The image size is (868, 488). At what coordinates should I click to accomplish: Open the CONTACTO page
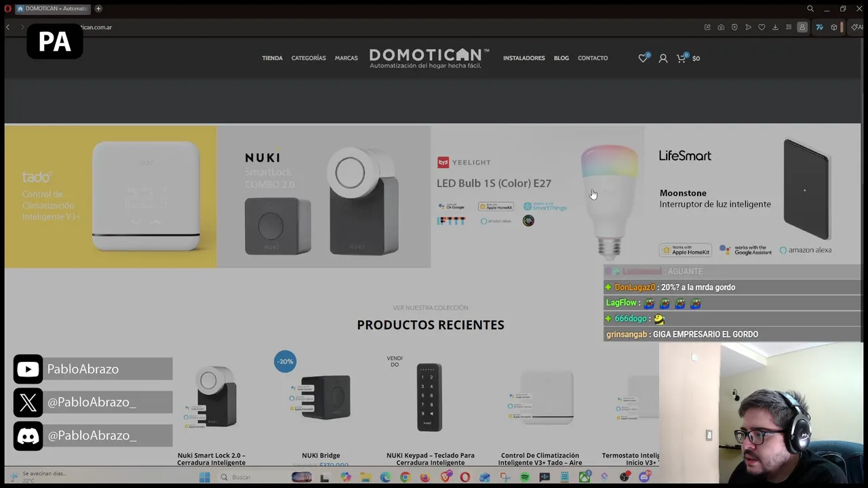coord(593,58)
